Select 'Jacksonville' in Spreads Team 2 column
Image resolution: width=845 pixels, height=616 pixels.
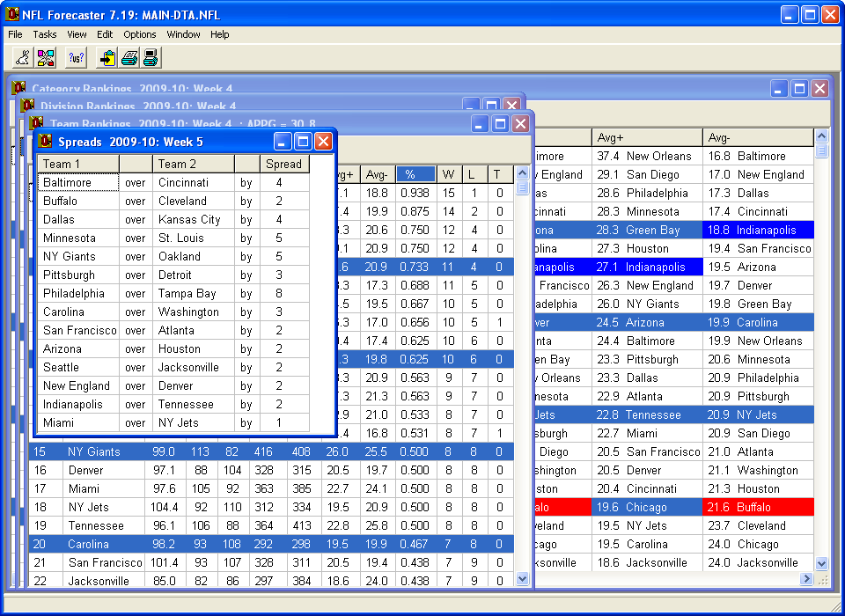click(194, 367)
